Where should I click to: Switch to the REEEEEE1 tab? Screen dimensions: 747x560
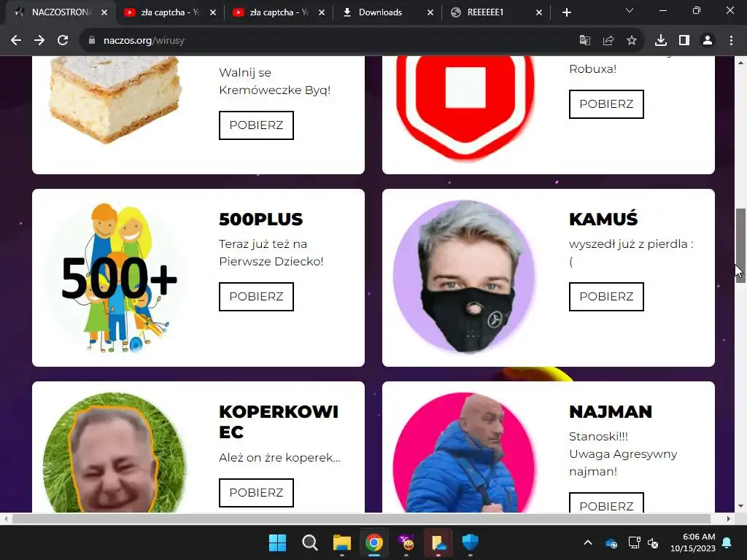coord(495,12)
